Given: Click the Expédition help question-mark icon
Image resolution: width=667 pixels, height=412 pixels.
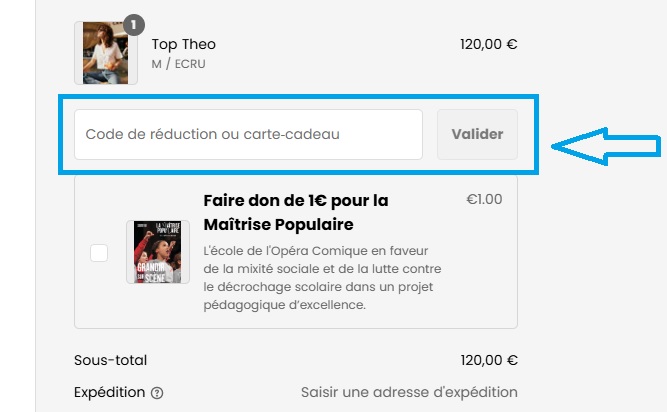Looking at the screenshot, I should (157, 393).
